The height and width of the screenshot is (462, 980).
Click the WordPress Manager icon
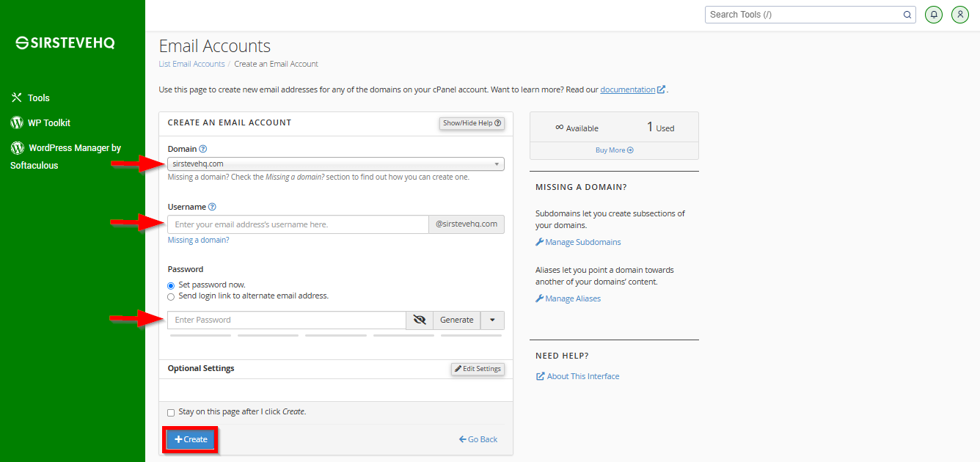coord(17,147)
